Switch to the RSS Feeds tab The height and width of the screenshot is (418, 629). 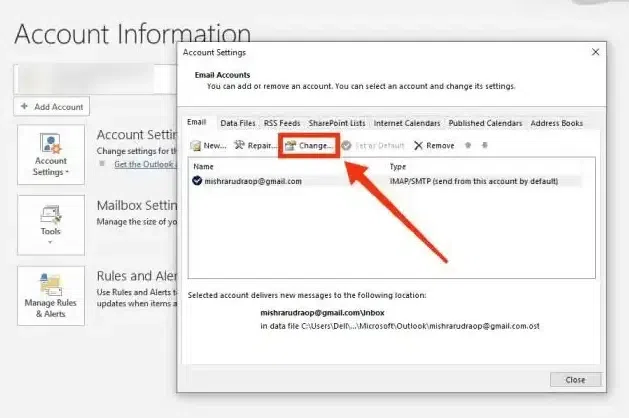coord(282,123)
